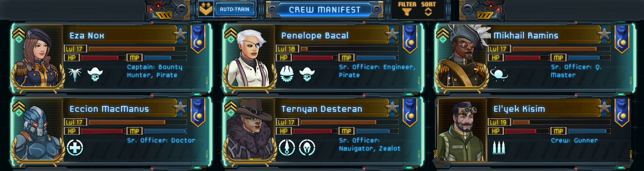Select Eccion MacManus crew name
This screenshot has width=644, height=171.
109,109
